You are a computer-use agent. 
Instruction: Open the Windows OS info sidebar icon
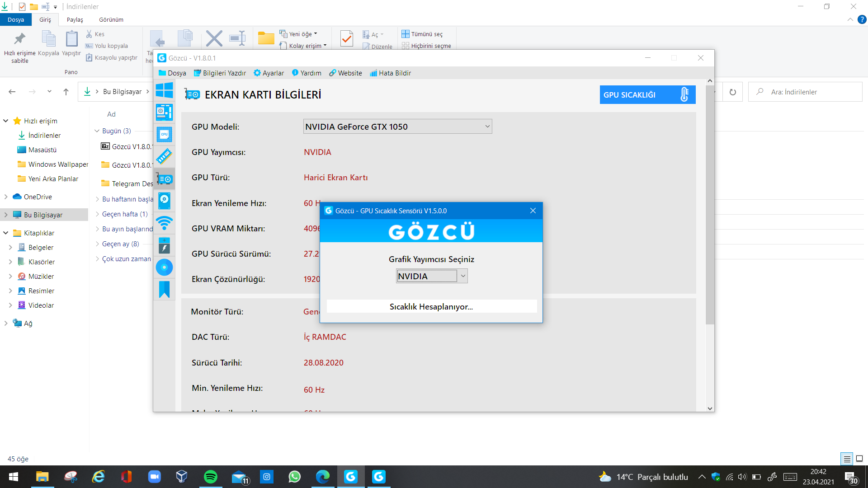pyautogui.click(x=164, y=90)
